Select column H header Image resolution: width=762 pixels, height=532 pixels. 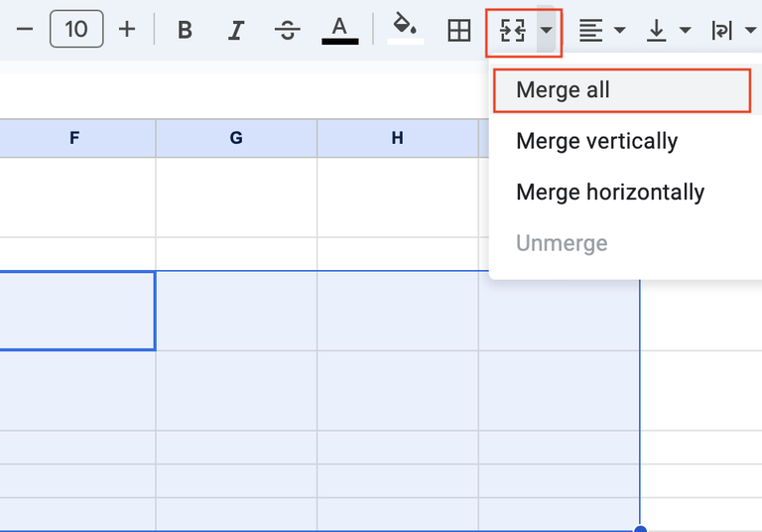pyautogui.click(x=397, y=139)
